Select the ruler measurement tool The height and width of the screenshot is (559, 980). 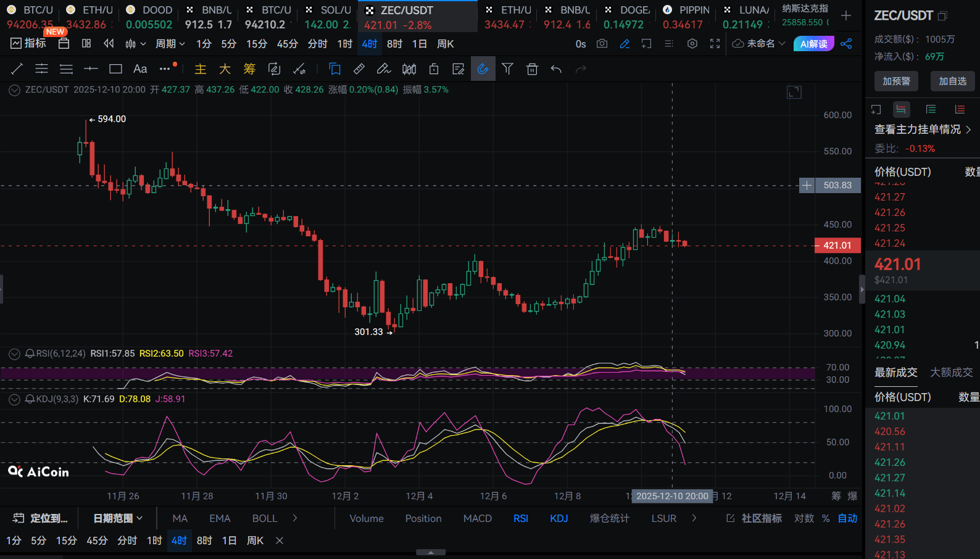tap(359, 69)
